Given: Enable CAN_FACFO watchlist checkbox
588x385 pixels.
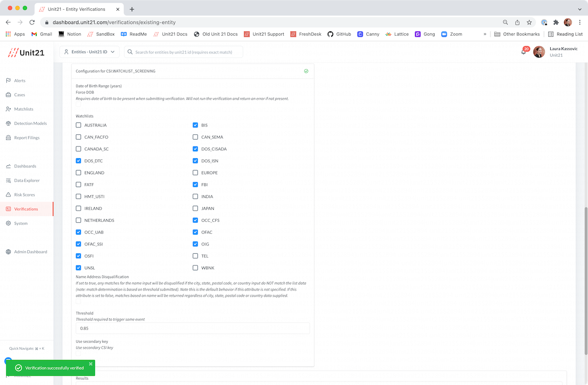Looking at the screenshot, I should 78,137.
